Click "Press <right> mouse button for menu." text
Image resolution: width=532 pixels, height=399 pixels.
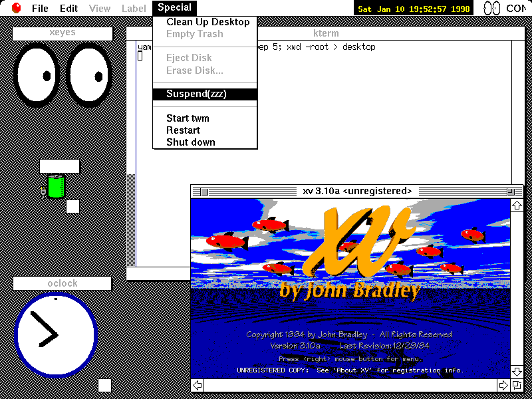[350, 358]
